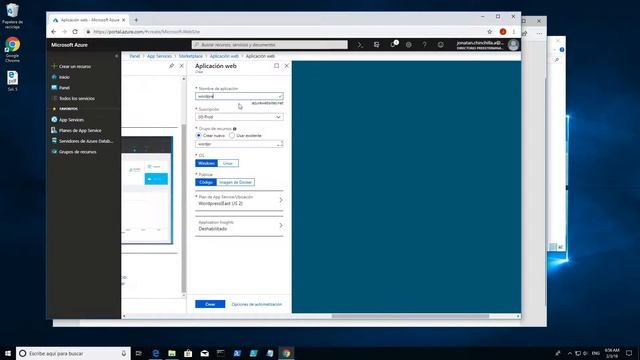Open Opciones de automatización link
This screenshot has height=360, width=640.
tap(257, 304)
